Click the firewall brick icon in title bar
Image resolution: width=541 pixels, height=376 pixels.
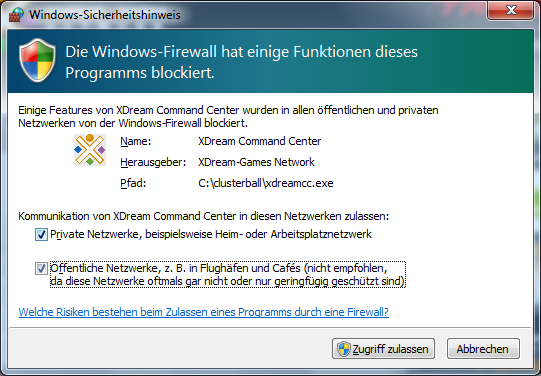point(16,14)
